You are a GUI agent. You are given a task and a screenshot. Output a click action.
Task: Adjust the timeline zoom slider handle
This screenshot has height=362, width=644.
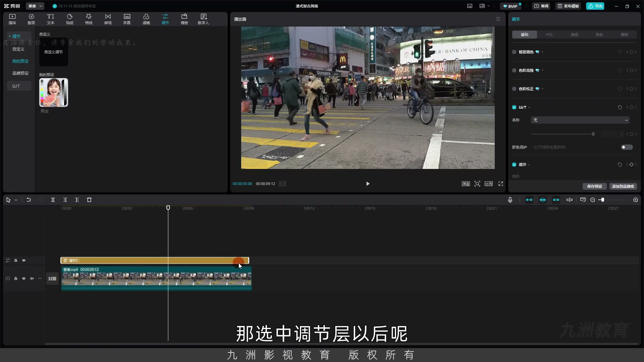click(x=603, y=200)
